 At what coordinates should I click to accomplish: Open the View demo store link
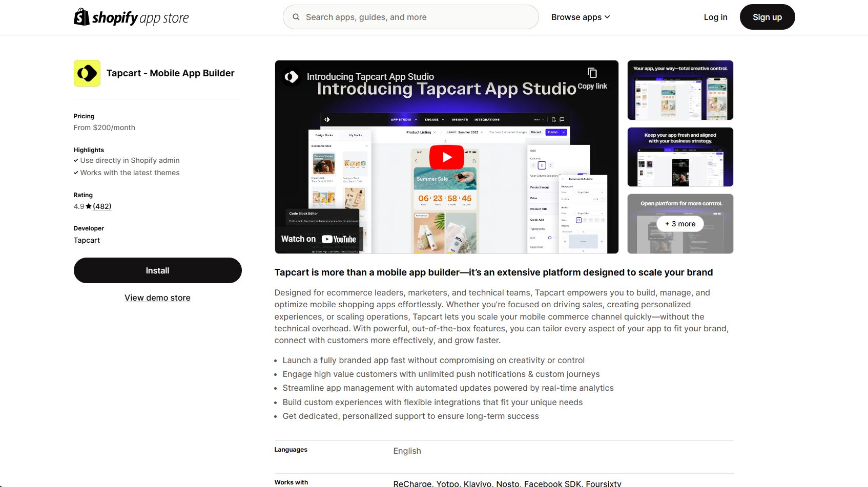click(x=157, y=298)
